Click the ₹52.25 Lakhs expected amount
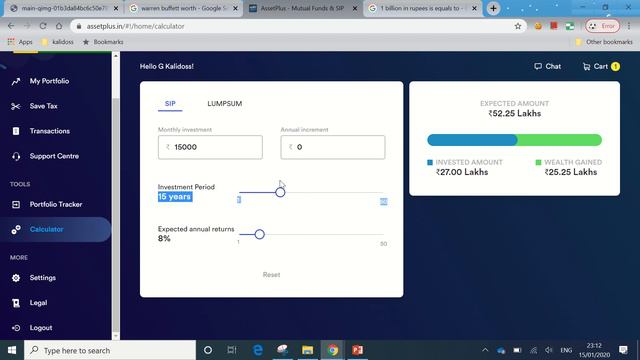 pos(514,113)
